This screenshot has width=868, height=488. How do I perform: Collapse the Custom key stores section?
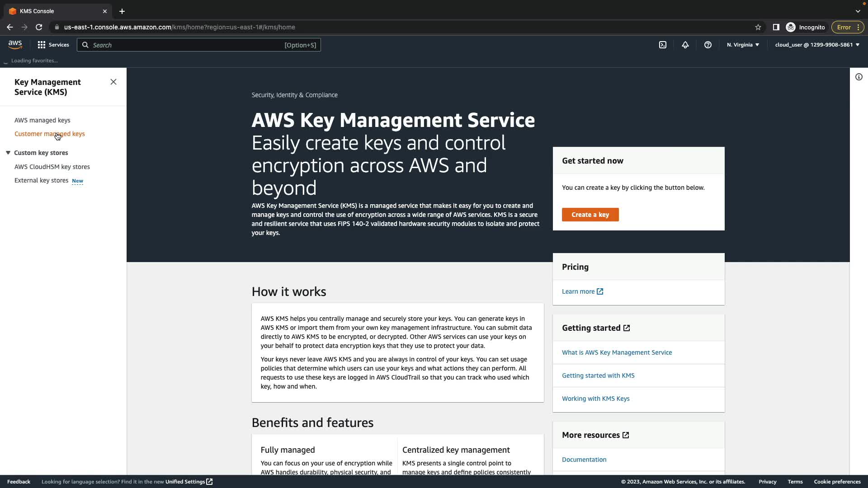(x=8, y=153)
